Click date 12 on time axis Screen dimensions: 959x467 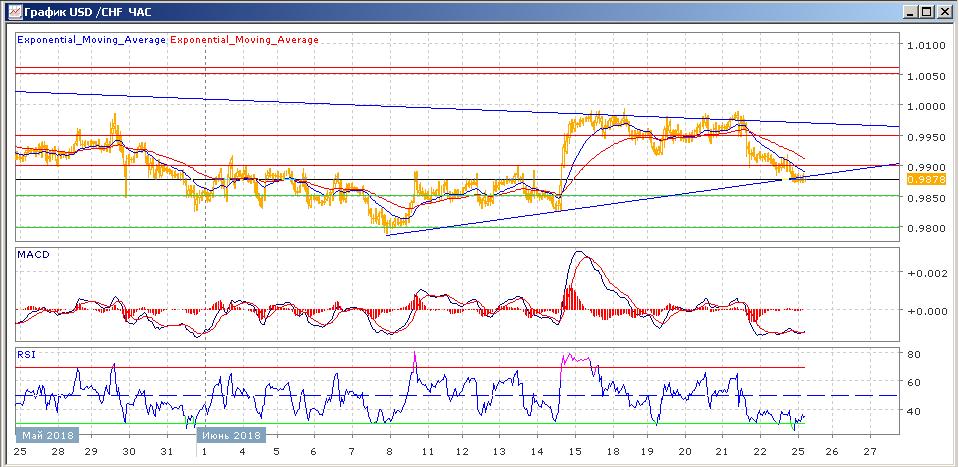pos(462,452)
